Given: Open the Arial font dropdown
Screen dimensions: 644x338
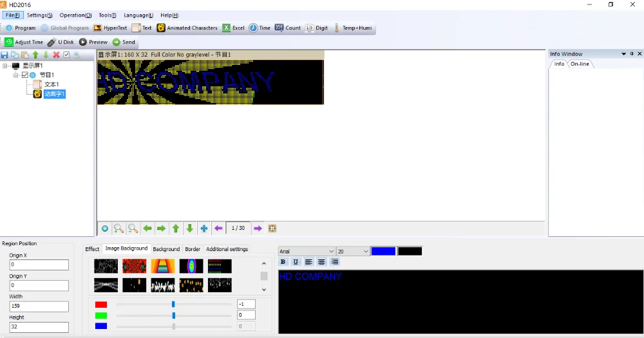Looking at the screenshot, I should [x=307, y=251].
